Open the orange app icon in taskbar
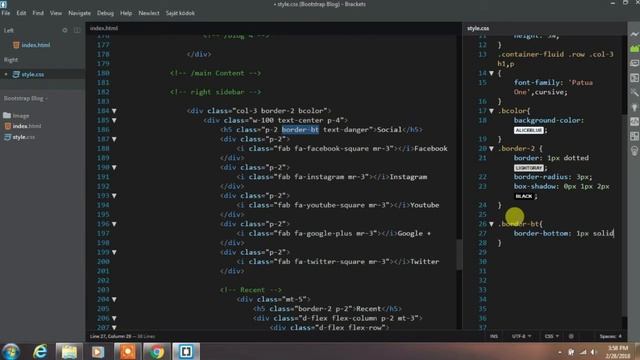 127,351
